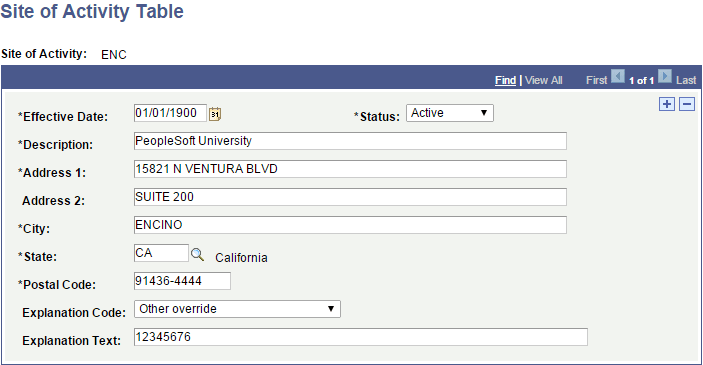Focus the Postal Code field

[x=182, y=281]
